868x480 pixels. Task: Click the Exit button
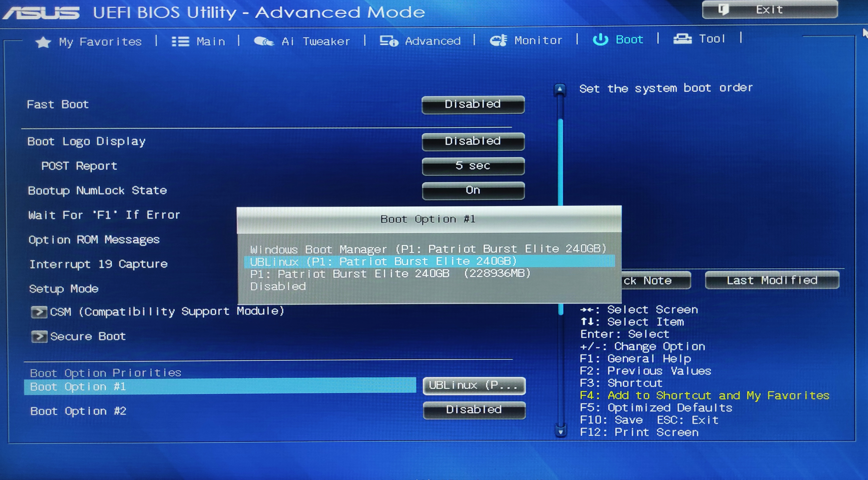770,10
